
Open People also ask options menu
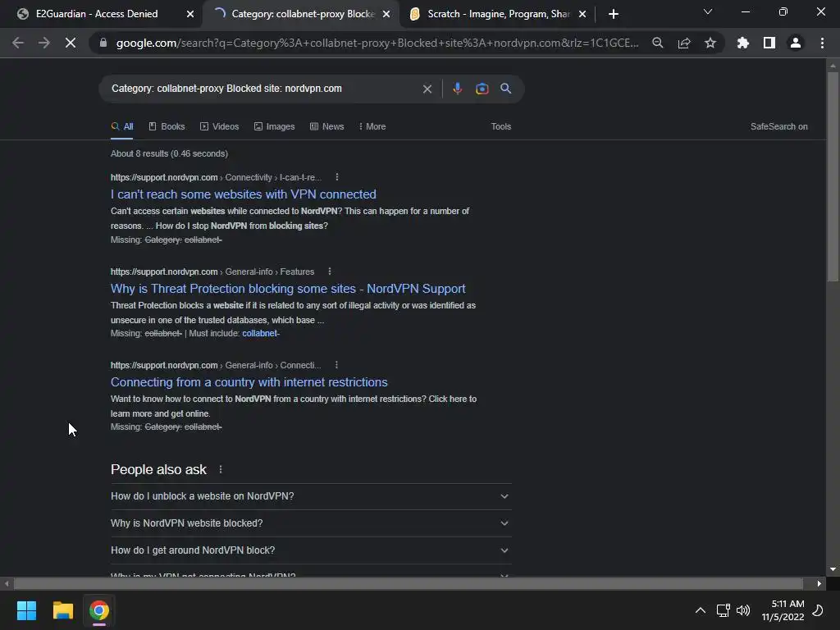tap(220, 469)
